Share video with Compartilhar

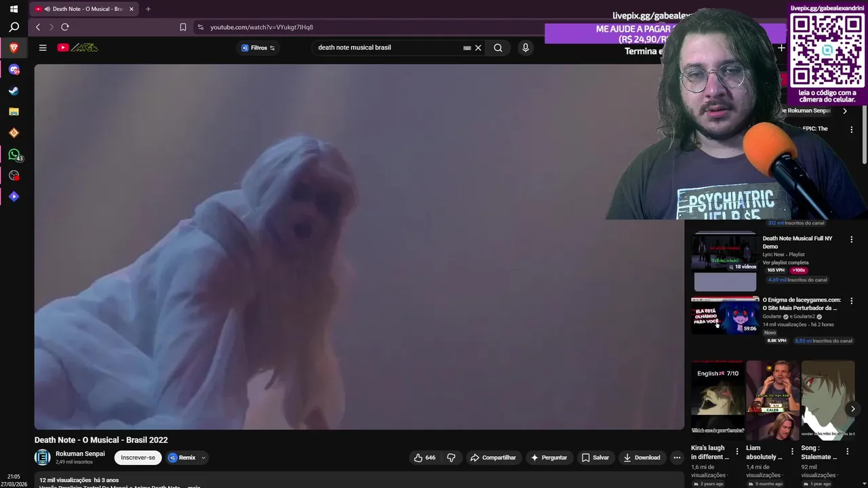coord(493,457)
